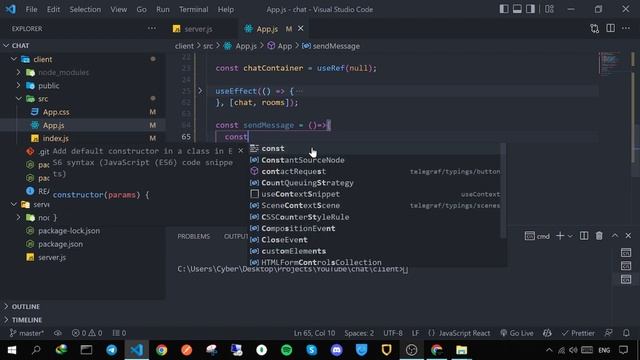
Task: Toggle Secondary Side Bar layout icon
Action: 530,9
